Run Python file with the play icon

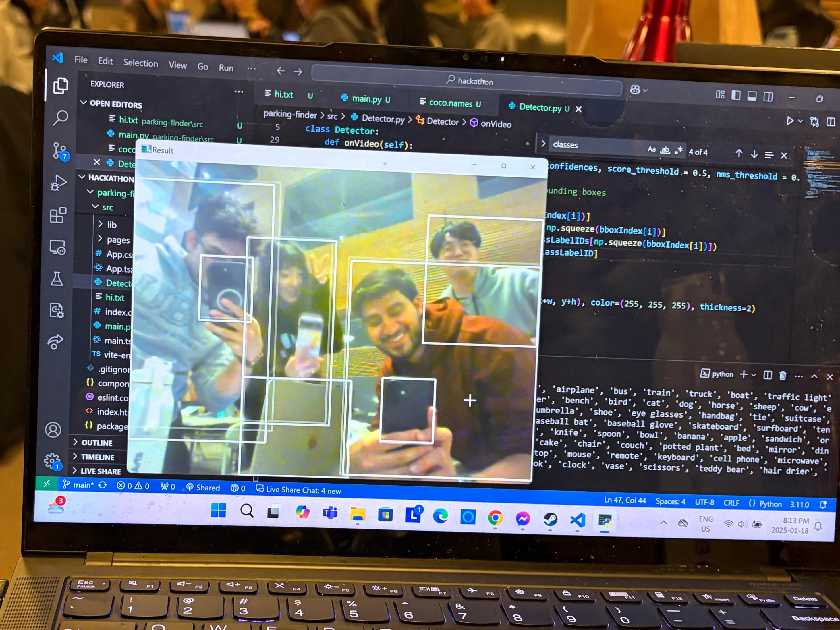coord(790,121)
